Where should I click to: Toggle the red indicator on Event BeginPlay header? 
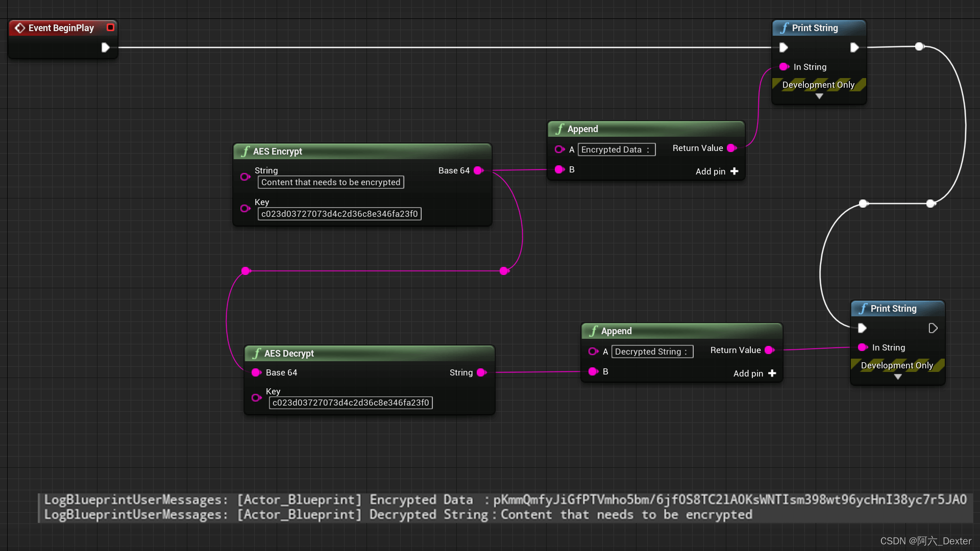[x=110, y=28]
